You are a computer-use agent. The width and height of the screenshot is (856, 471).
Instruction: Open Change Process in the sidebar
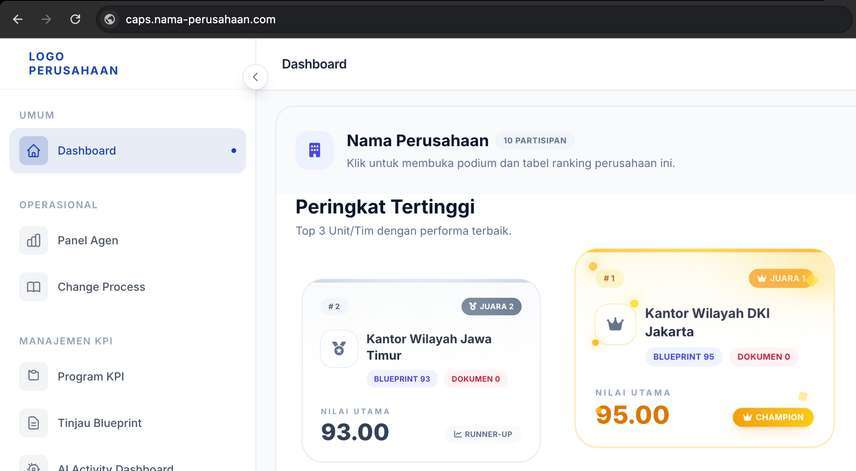point(128,287)
